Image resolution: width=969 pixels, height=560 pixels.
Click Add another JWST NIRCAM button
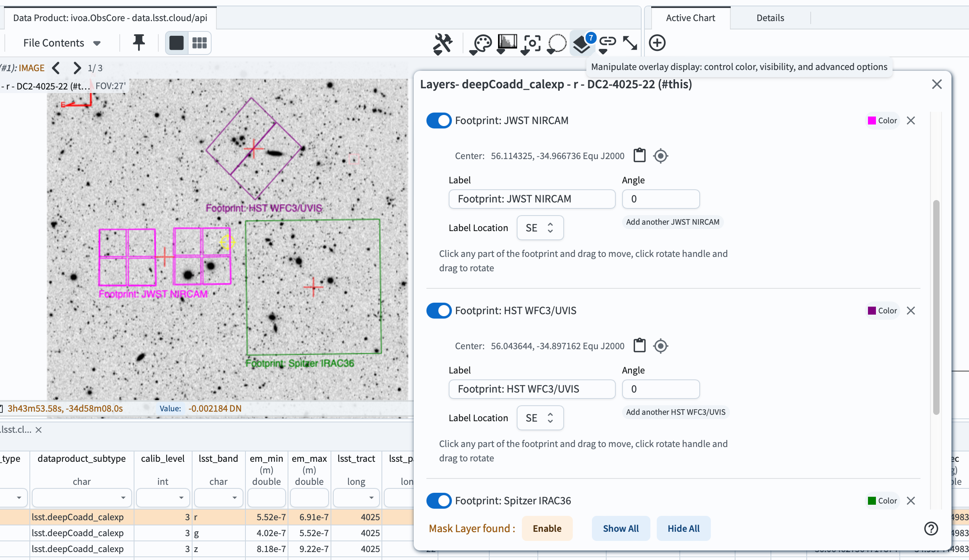tap(672, 221)
